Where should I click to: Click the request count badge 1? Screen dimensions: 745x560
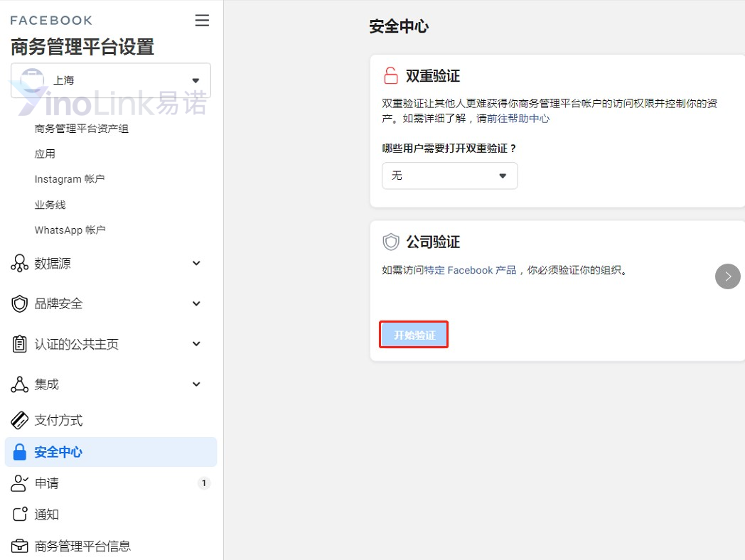[x=204, y=483]
